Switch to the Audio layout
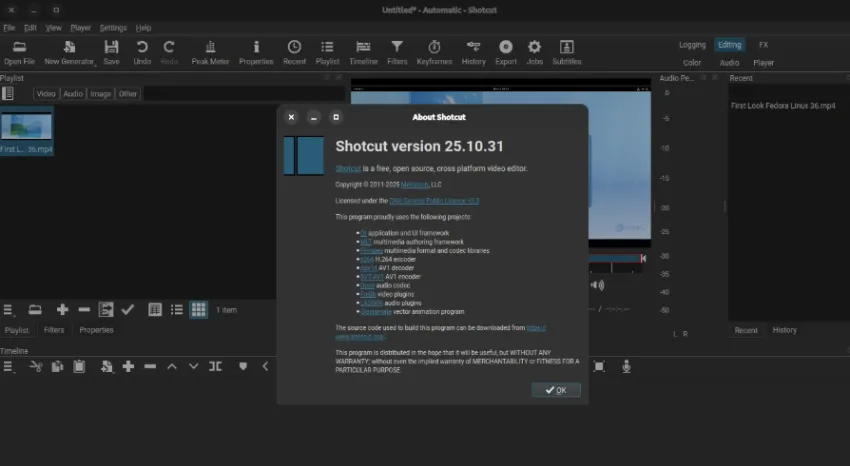850x466 pixels. 729,63
